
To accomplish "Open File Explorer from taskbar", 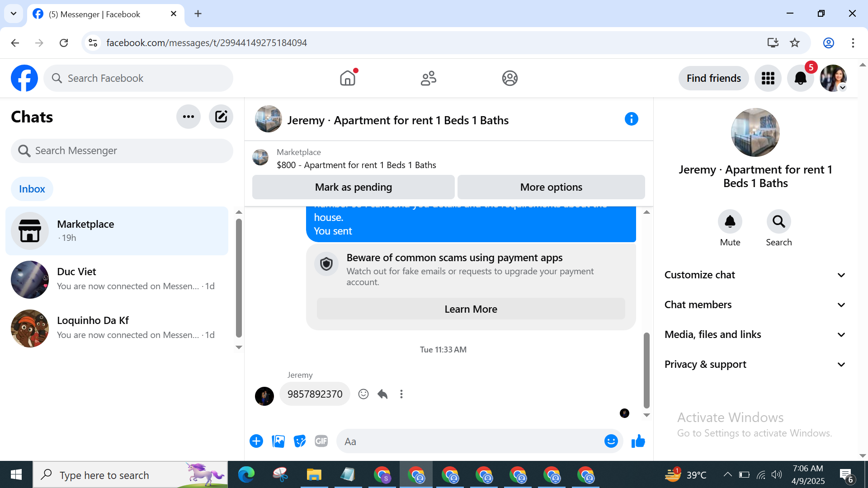I will pos(314,474).
